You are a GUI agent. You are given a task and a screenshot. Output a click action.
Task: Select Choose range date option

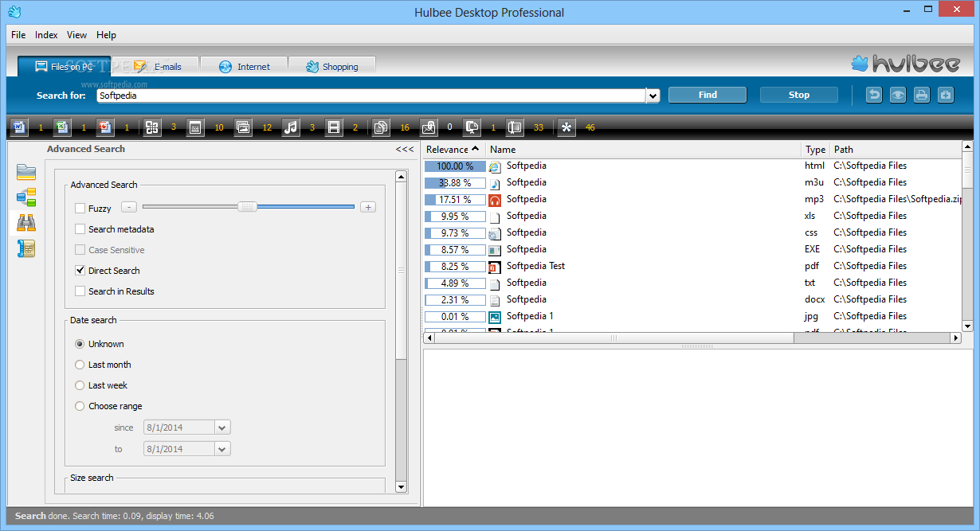80,406
